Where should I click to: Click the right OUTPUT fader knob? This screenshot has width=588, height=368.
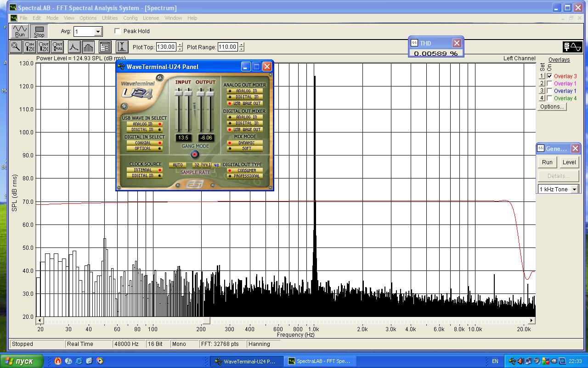pyautogui.click(x=210, y=93)
